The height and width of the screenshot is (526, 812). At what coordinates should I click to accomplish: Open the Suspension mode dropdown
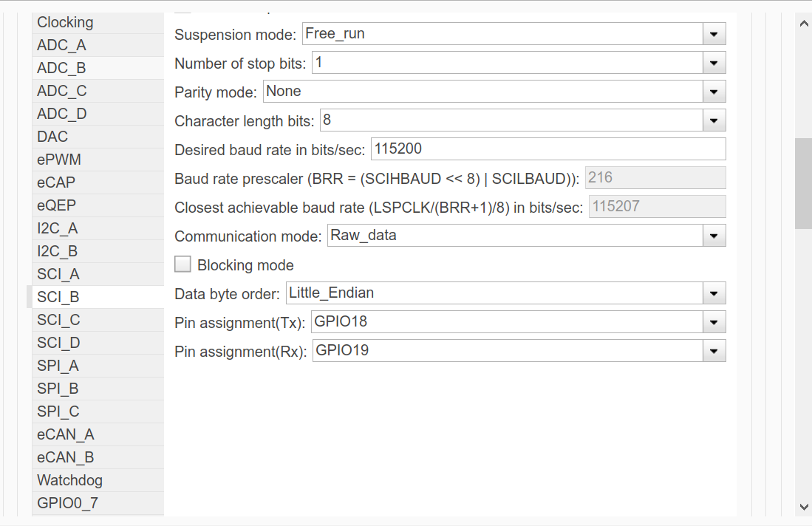click(714, 34)
